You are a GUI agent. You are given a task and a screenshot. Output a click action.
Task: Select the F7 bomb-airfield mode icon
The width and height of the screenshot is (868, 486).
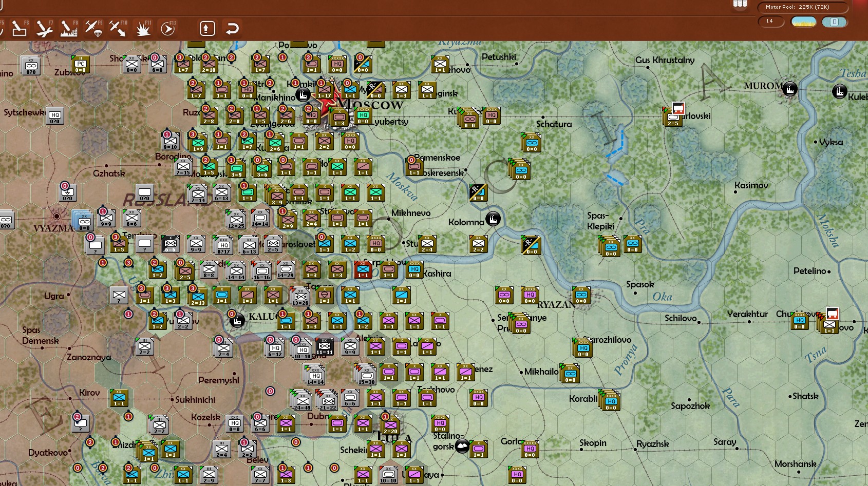[x=44, y=29]
